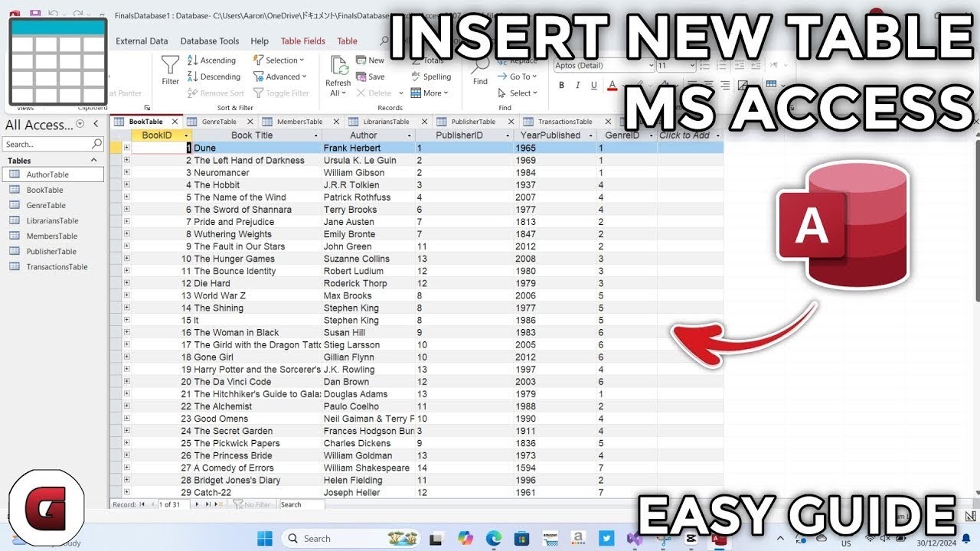Select LibrariansTable in the navigation pane

point(54,220)
